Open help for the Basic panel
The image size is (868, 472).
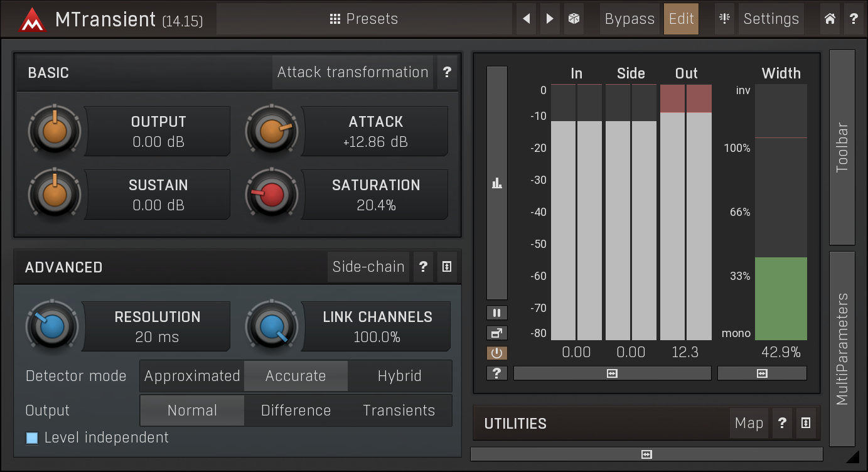pyautogui.click(x=447, y=72)
